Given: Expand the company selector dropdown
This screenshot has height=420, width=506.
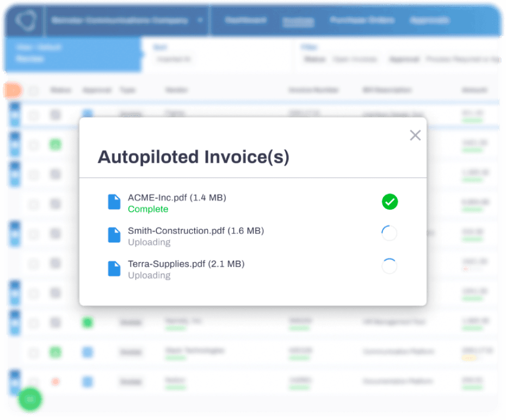Looking at the screenshot, I should pos(200,21).
